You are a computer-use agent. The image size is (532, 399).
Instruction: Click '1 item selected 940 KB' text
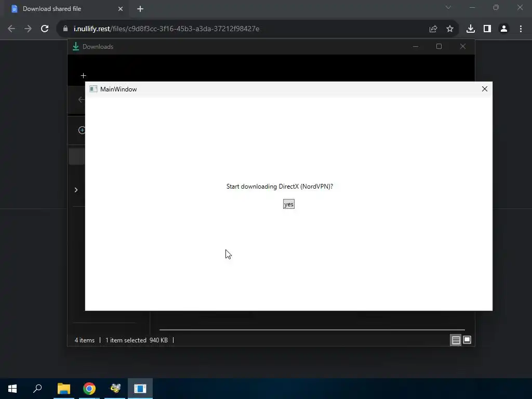pos(137,340)
